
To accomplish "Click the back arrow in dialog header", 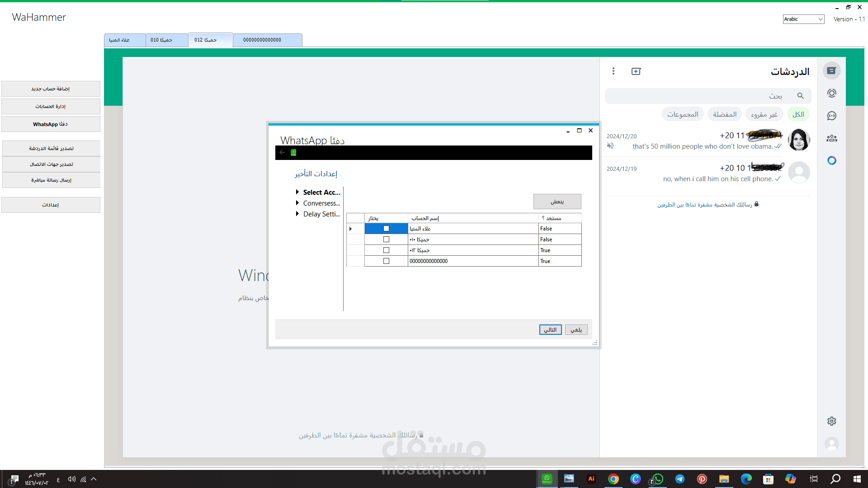I will 282,153.
